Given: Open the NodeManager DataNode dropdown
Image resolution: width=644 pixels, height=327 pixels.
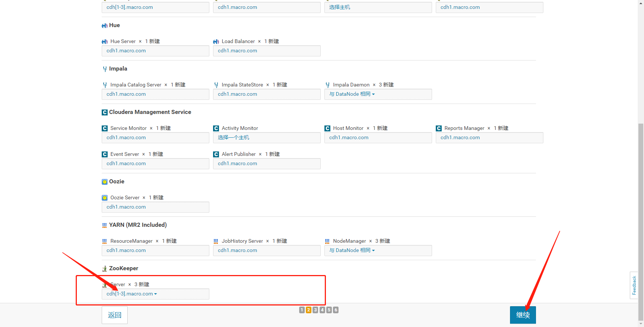Looking at the screenshot, I should click(378, 251).
